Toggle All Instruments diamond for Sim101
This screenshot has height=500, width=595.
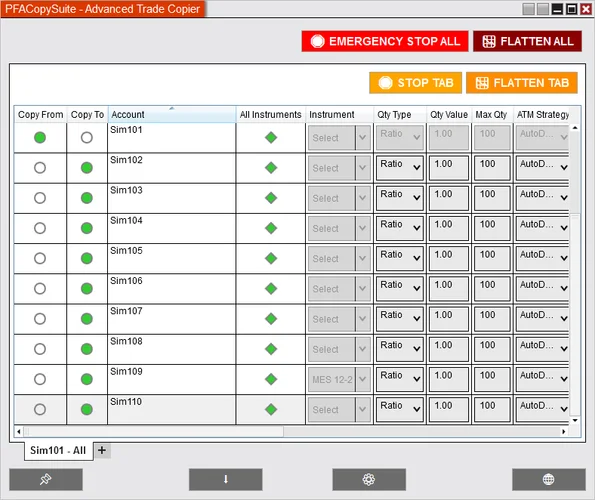tap(271, 137)
